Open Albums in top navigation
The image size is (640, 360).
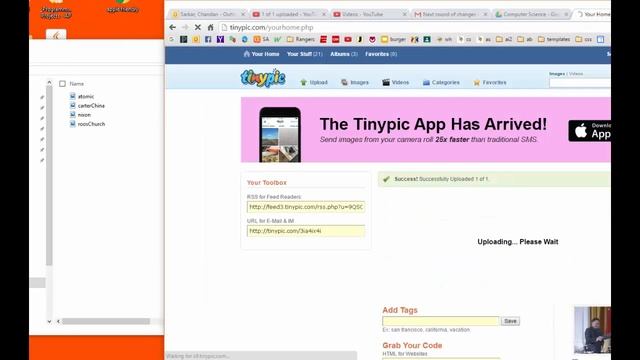point(344,54)
